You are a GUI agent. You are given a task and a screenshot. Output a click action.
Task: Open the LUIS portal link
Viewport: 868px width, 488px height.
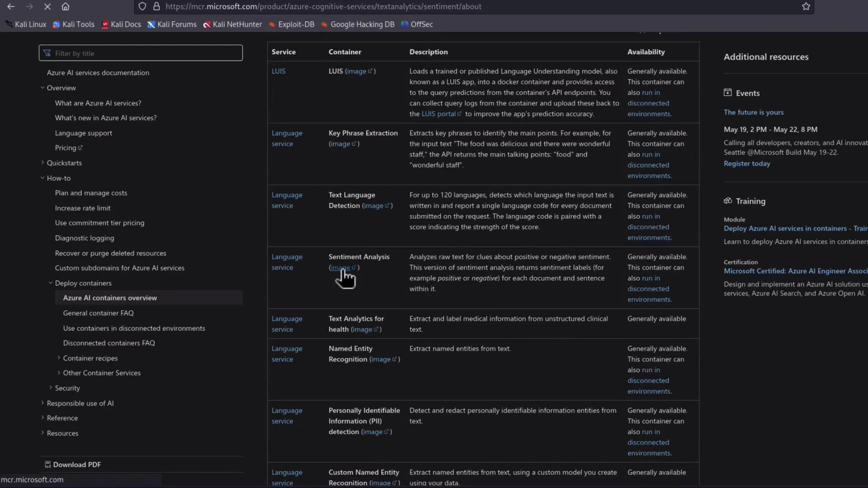click(439, 114)
